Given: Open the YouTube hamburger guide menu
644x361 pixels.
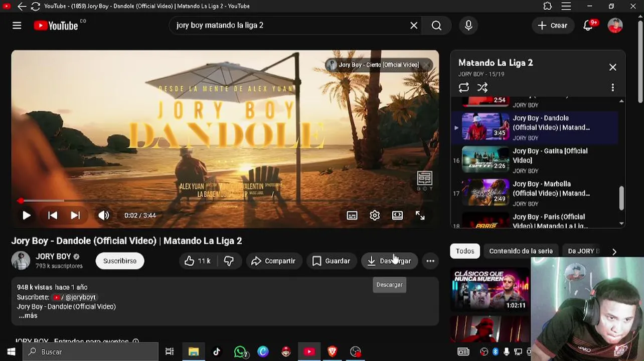Looking at the screenshot, I should coord(17,26).
